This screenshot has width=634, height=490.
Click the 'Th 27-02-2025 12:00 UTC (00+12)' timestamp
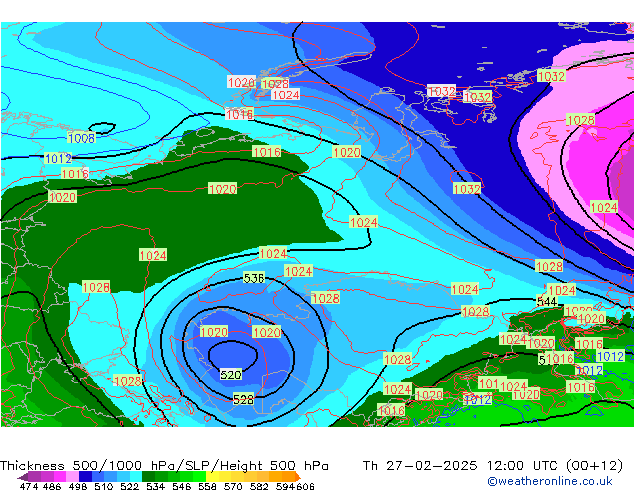[493, 466]
